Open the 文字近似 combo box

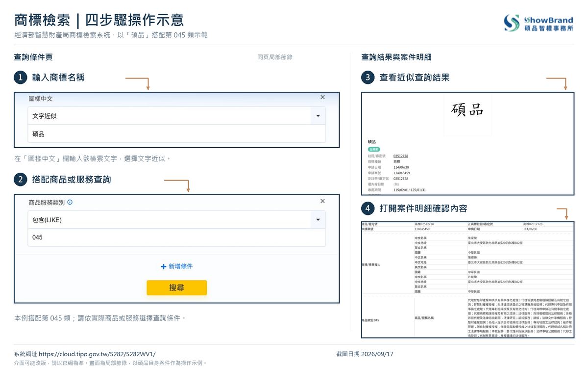(177, 116)
